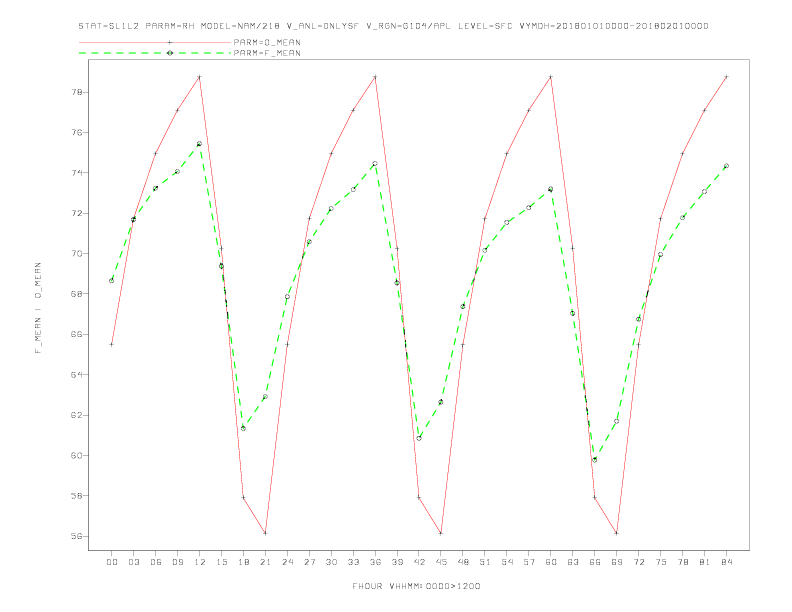Click the x-axis tick label 84
Viewport: 792px width, 612px height.
tap(727, 562)
